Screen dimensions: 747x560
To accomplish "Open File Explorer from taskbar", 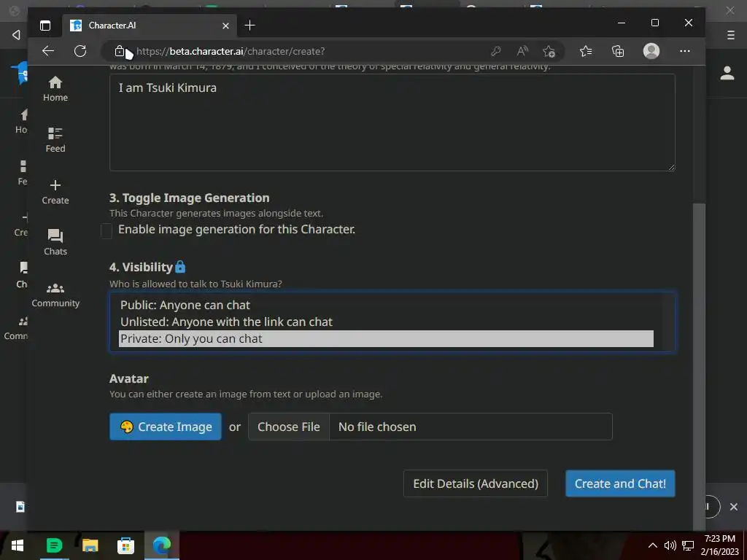I will pyautogui.click(x=90, y=545).
